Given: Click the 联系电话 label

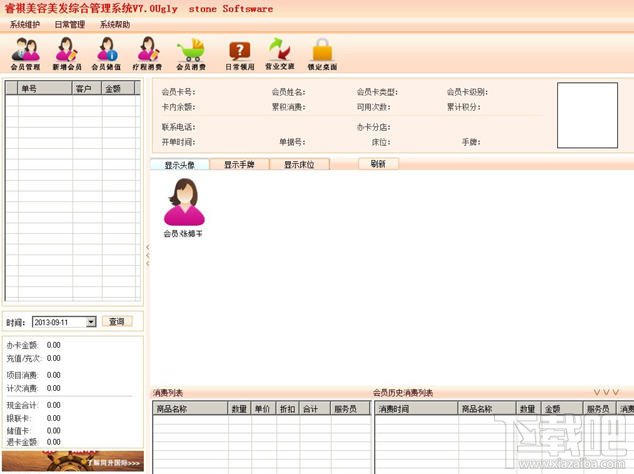Looking at the screenshot, I should click(x=178, y=127).
